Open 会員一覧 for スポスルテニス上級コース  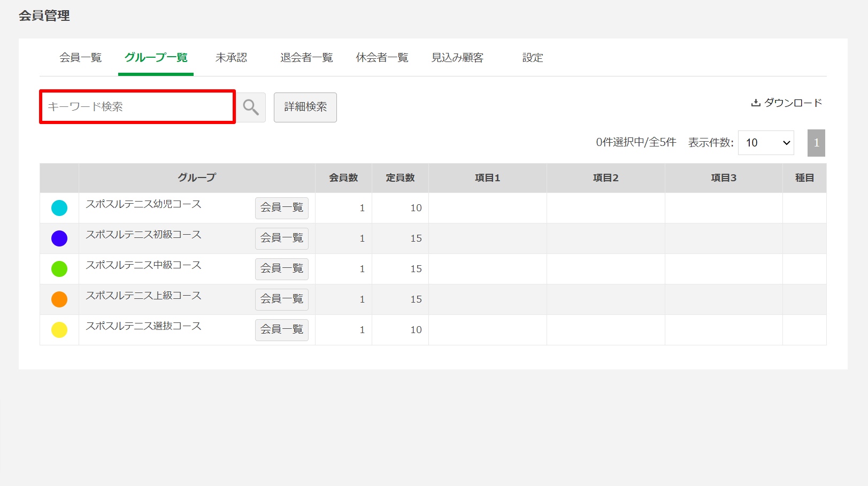pyautogui.click(x=282, y=299)
